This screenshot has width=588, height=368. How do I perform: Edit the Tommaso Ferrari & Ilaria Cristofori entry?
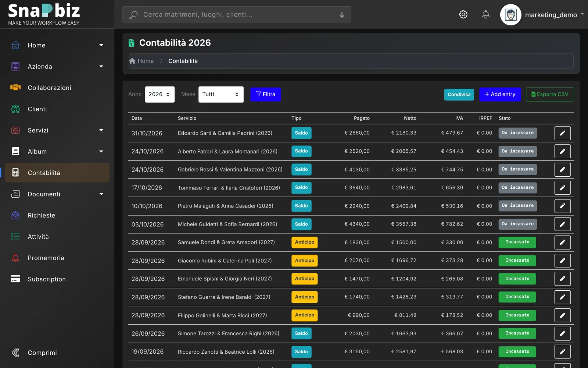562,188
